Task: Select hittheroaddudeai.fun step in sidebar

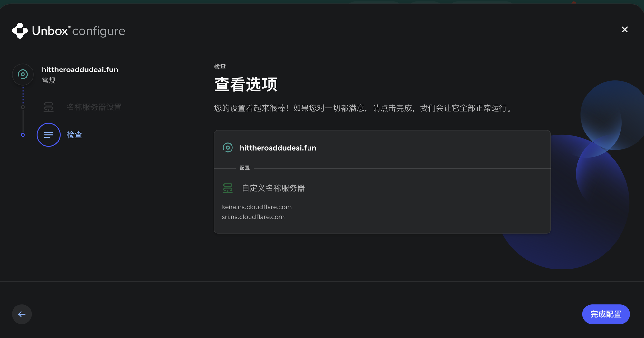Action: click(80, 70)
